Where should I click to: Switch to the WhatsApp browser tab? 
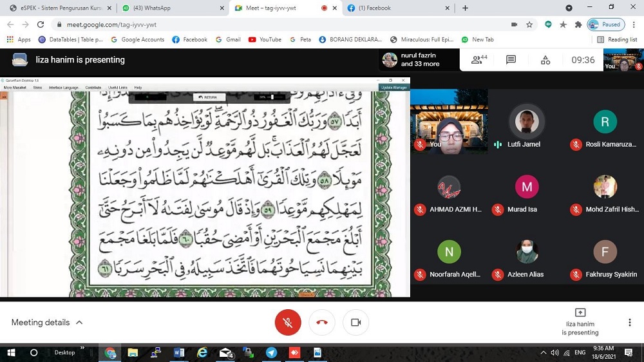[173, 8]
